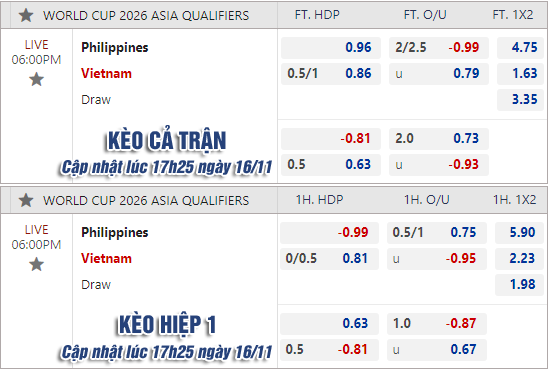Open Vietnam team link in first-half section
Screen dimensions: 548x370
click(x=107, y=259)
